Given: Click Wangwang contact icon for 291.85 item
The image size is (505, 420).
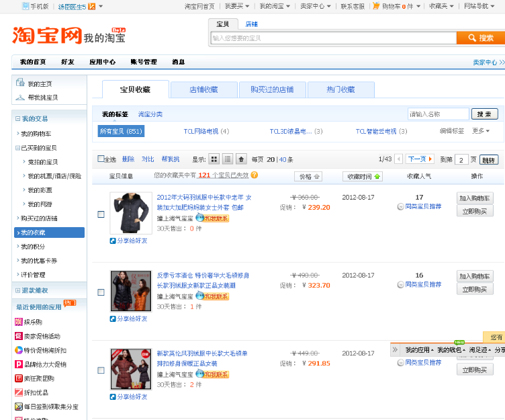Looking at the screenshot, I should [212, 374].
